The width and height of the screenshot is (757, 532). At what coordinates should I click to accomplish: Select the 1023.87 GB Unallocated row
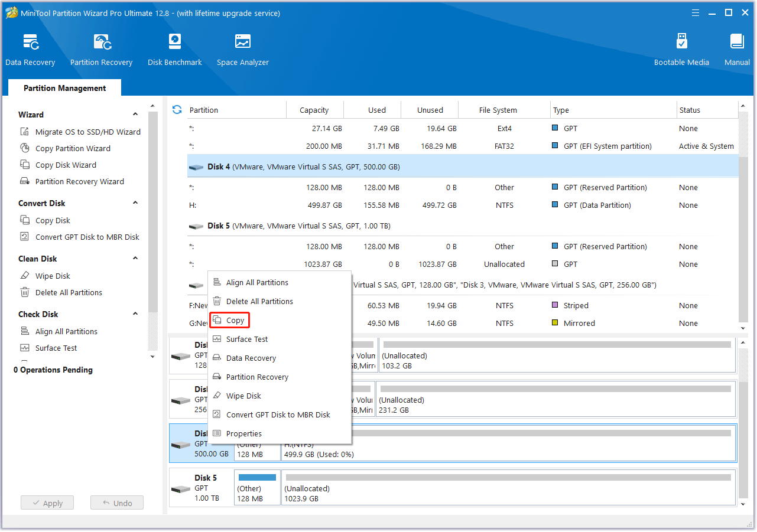click(x=463, y=265)
